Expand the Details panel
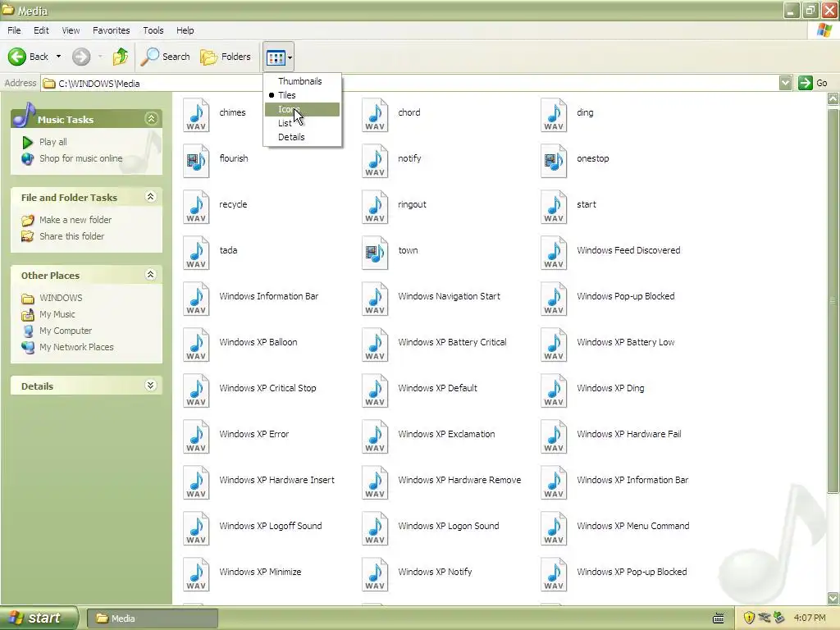Viewport: 840px width, 630px height. [151, 386]
